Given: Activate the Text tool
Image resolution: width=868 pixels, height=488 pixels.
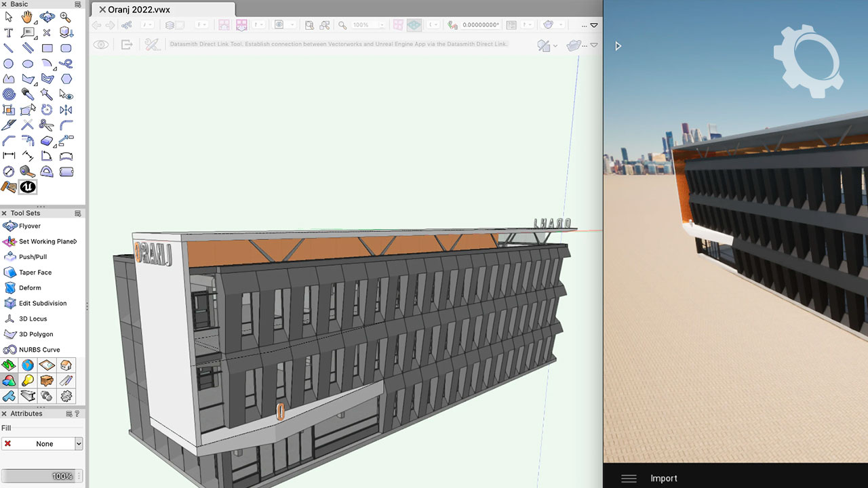Looking at the screenshot, I should tap(9, 33).
